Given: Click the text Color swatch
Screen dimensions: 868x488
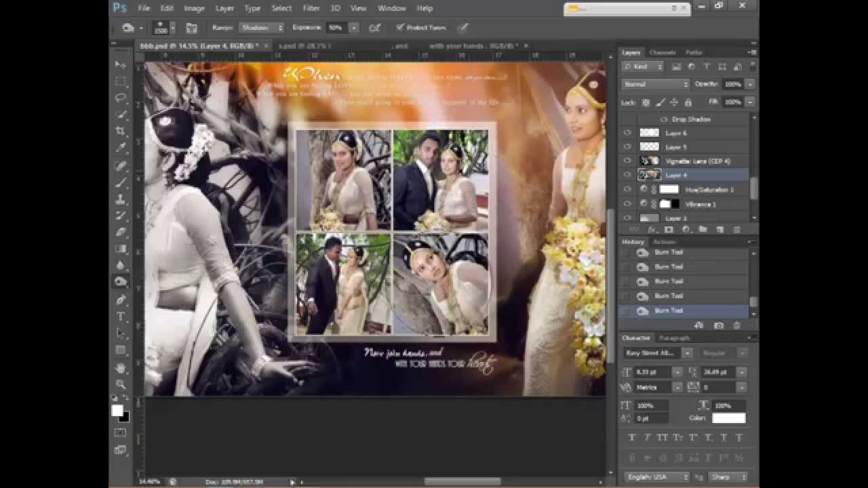Looking at the screenshot, I should tap(729, 418).
